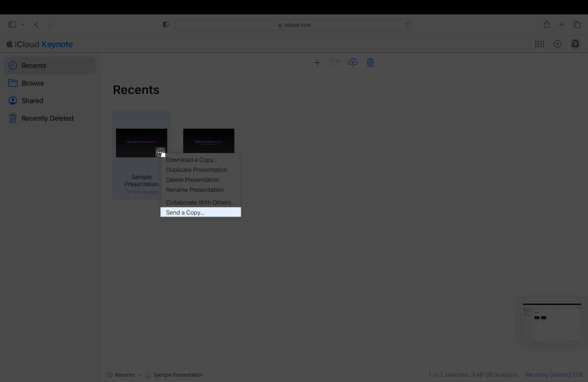This screenshot has height=382, width=588.
Task: Choose Send a Copy… from menu
Action: point(200,212)
